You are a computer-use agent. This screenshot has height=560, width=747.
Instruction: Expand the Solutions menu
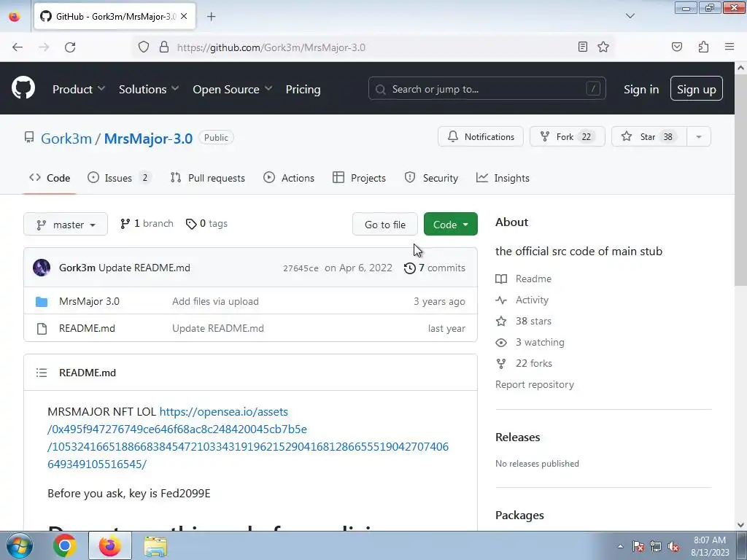point(149,89)
